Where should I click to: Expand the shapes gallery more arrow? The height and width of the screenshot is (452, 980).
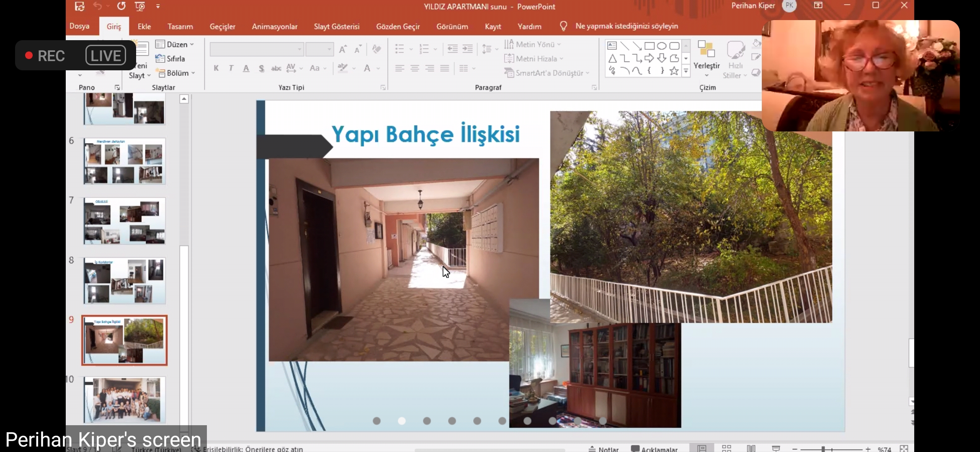pyautogui.click(x=686, y=71)
